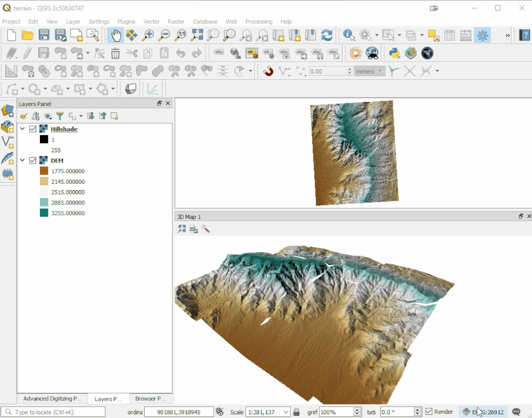Open the Plugins menu
The width and height of the screenshot is (532, 418).
pos(126,21)
